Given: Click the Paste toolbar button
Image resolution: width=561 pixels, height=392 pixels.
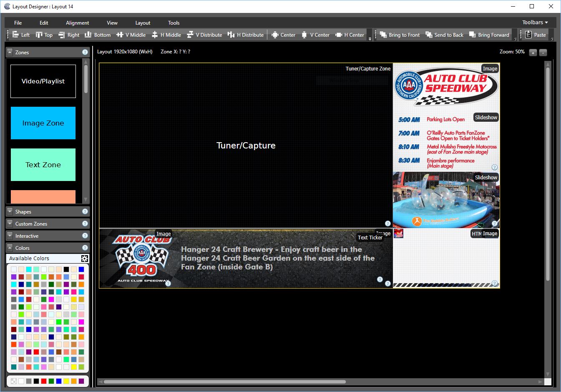Looking at the screenshot, I should [x=536, y=35].
